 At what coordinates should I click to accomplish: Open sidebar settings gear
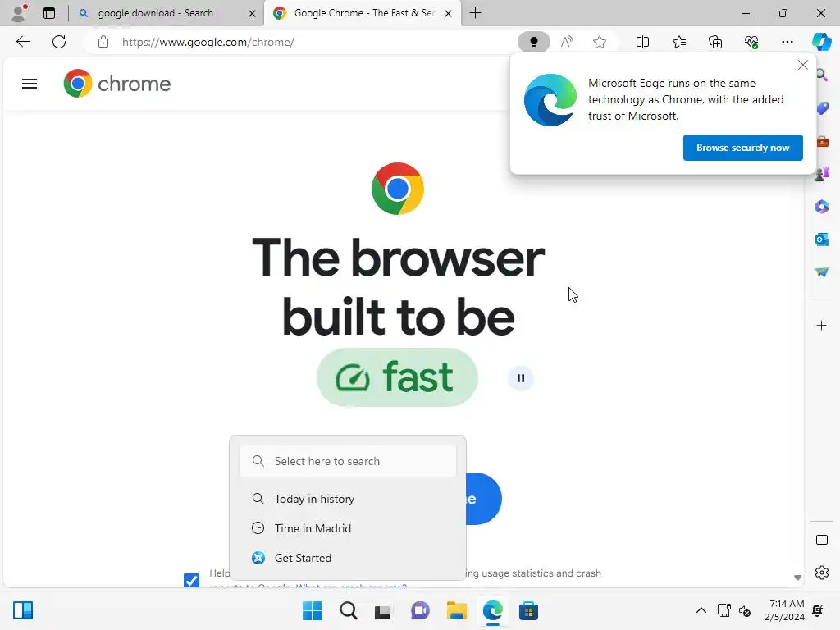[x=822, y=573]
